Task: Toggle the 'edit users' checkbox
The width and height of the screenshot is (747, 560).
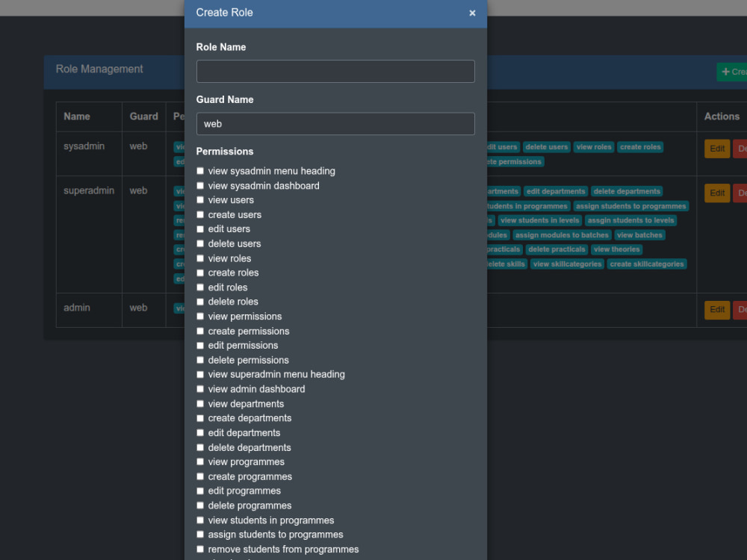Action: pos(200,229)
